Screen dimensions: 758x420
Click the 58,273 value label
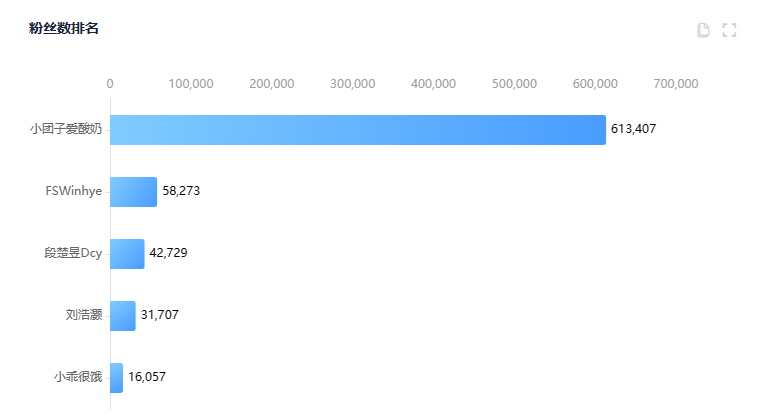181,191
